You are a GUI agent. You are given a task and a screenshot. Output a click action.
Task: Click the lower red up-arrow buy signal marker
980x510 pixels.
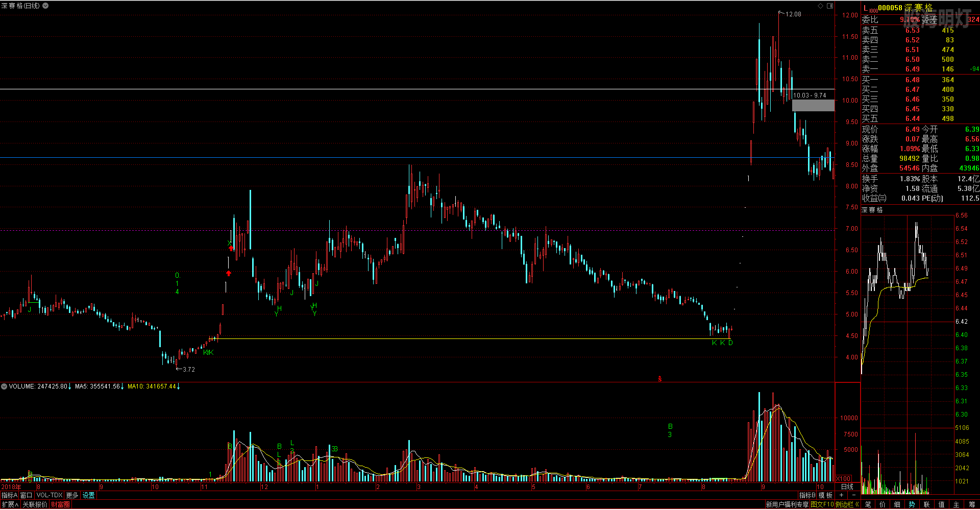click(x=229, y=273)
